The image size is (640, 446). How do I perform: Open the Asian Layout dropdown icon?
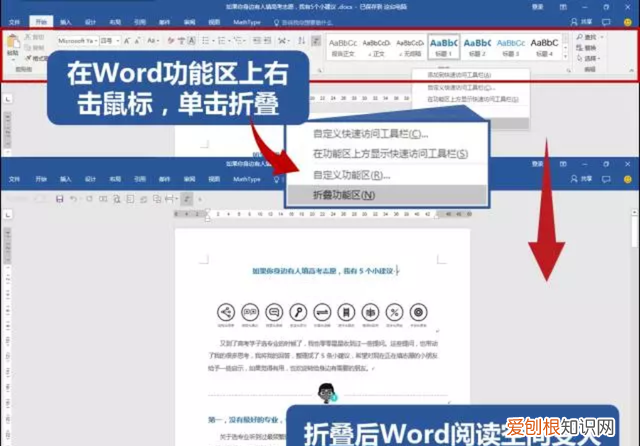pyautogui.click(x=284, y=41)
